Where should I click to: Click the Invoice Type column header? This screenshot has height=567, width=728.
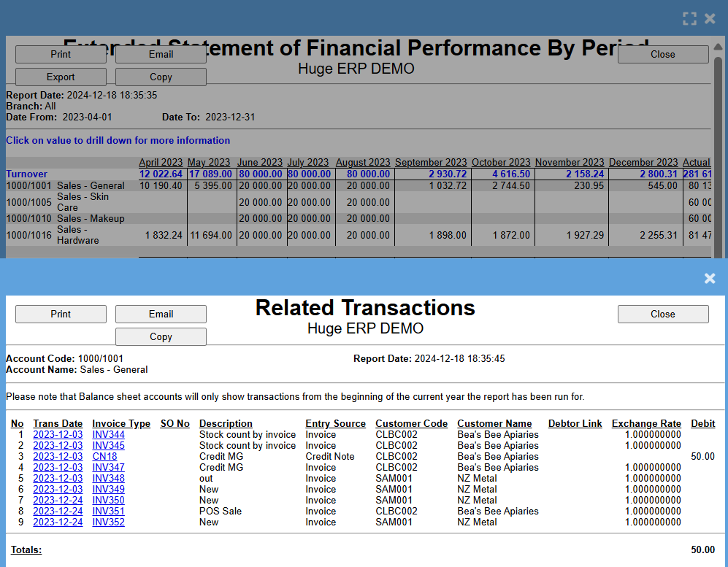[121, 424]
